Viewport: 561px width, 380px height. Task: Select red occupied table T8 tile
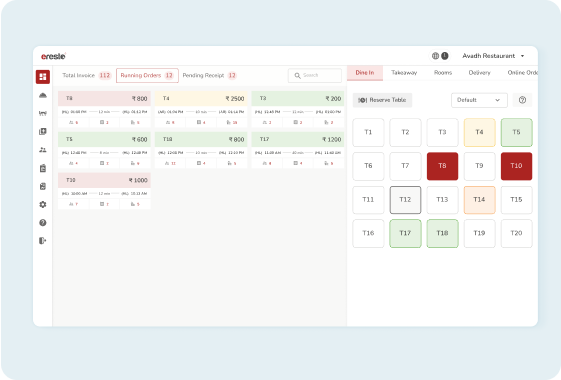click(x=442, y=166)
